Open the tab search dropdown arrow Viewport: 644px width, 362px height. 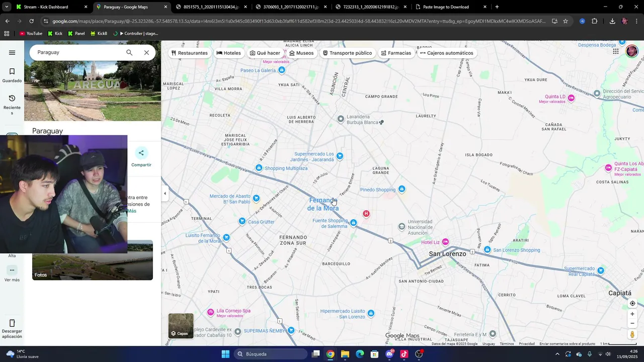pyautogui.click(x=6, y=7)
